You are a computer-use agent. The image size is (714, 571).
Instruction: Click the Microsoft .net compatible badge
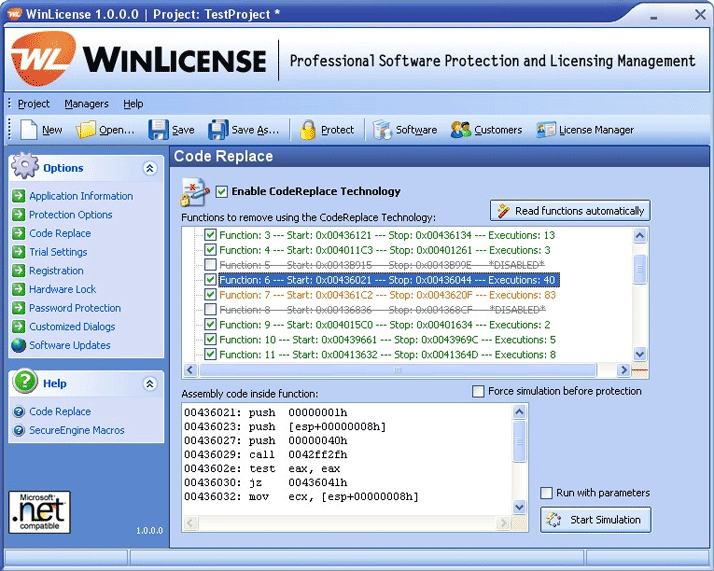[x=40, y=512]
